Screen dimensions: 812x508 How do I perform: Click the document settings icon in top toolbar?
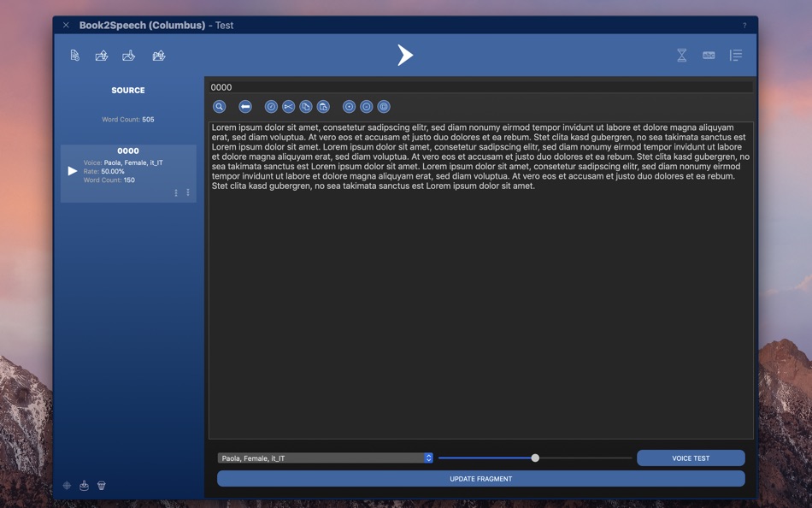click(74, 56)
